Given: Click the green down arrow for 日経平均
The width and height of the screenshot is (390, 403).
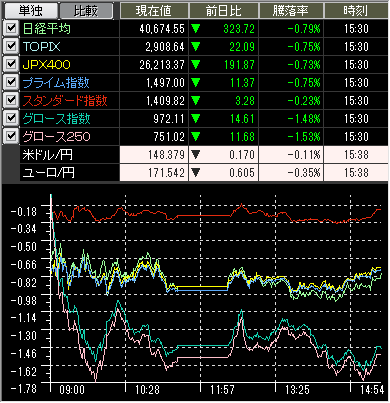Looking at the screenshot, I should pyautogui.click(x=196, y=29).
